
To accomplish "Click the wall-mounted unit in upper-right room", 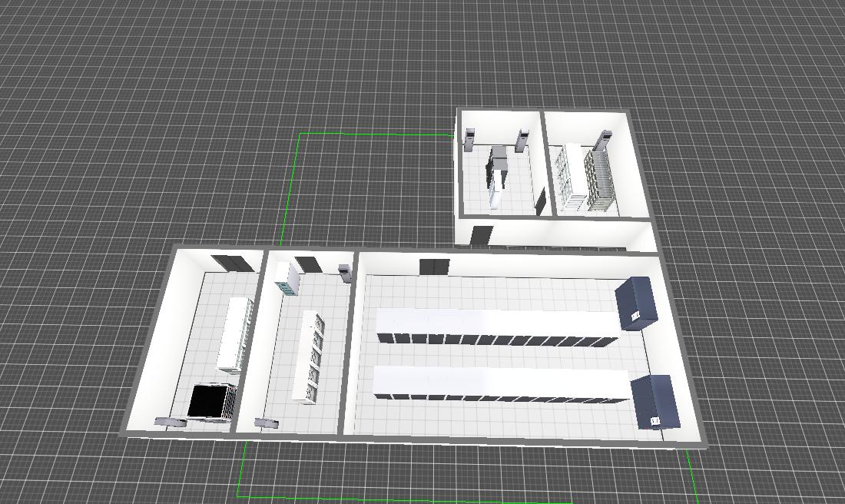I will point(603,141).
